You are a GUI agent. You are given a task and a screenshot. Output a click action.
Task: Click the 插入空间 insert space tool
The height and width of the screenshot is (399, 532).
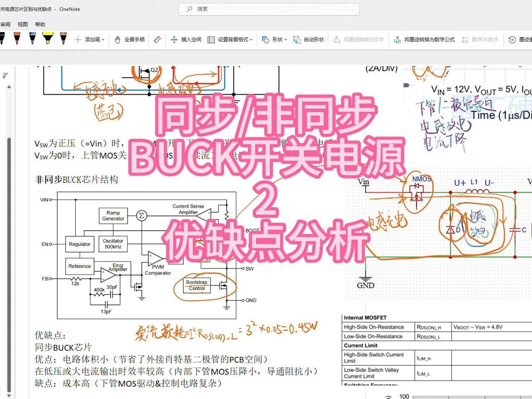(187, 39)
